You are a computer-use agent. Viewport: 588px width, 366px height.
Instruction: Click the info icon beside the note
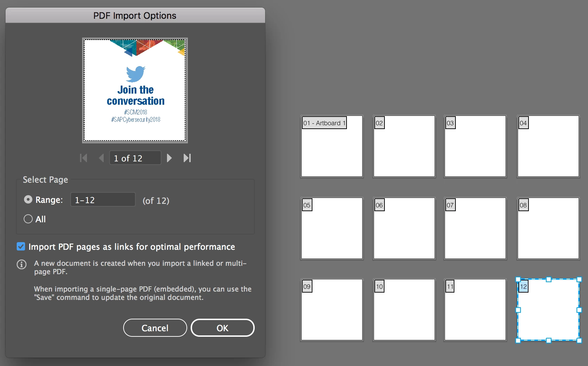click(x=22, y=264)
